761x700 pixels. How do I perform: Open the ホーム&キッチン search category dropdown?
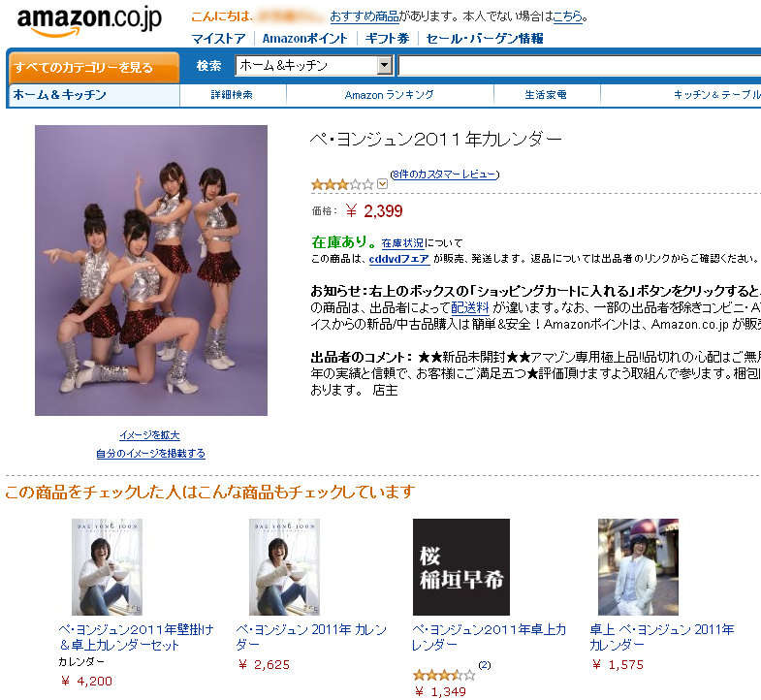coord(314,66)
